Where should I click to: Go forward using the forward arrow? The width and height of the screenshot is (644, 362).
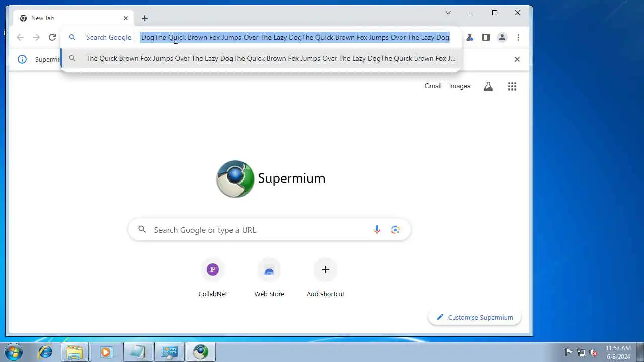coord(36,37)
